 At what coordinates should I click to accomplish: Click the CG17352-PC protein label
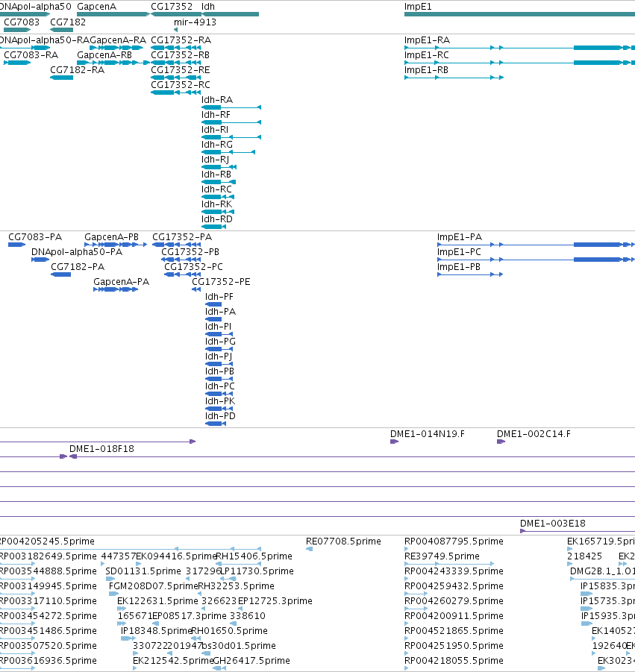[x=194, y=267]
